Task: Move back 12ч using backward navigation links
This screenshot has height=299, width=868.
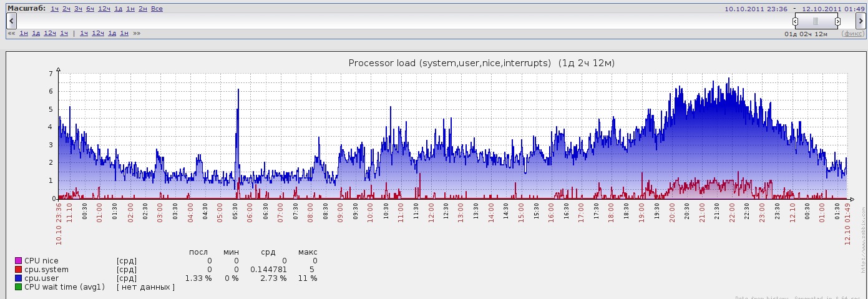Action: point(50,33)
